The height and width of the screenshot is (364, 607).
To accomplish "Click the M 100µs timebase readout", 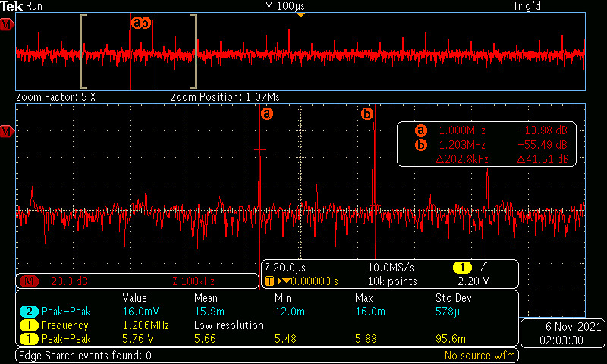I will tap(285, 6).
